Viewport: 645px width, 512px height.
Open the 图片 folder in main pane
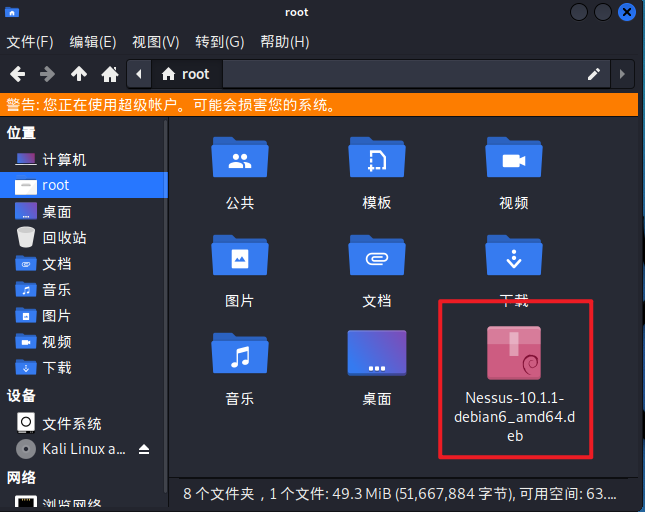point(240,259)
